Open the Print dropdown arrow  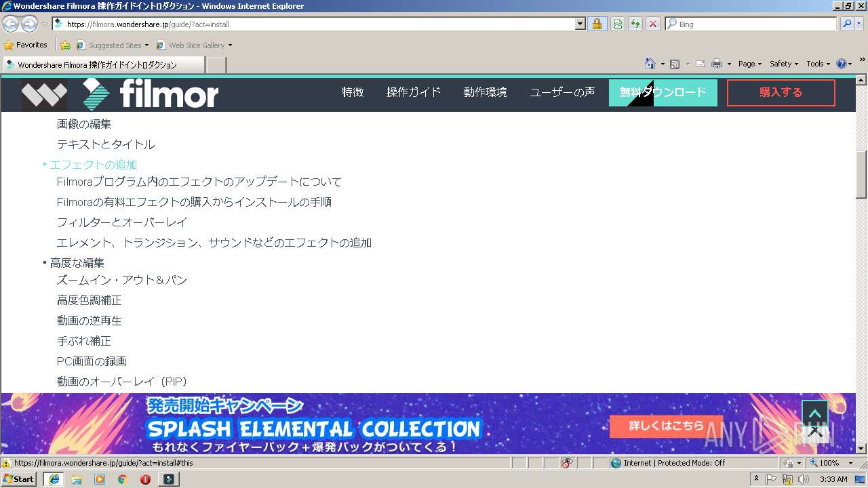click(x=729, y=64)
